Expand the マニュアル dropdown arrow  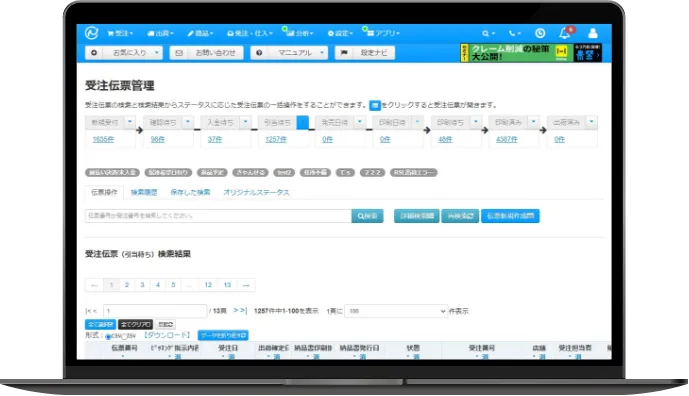point(322,53)
